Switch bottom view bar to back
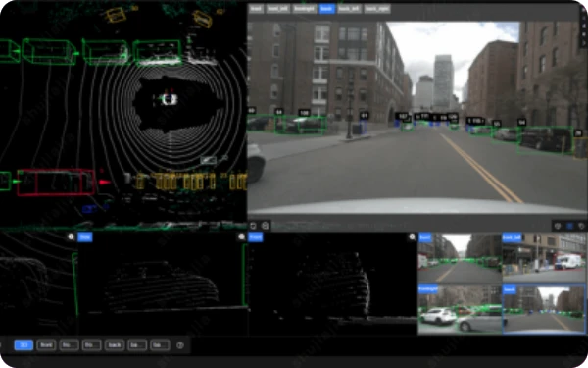The width and height of the screenshot is (588, 368). pyautogui.click(x=115, y=345)
